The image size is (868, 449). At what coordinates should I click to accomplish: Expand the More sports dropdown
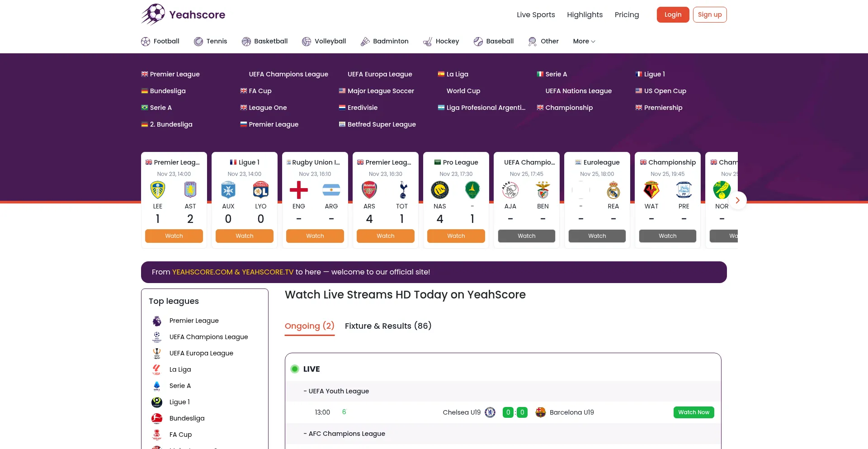click(584, 41)
